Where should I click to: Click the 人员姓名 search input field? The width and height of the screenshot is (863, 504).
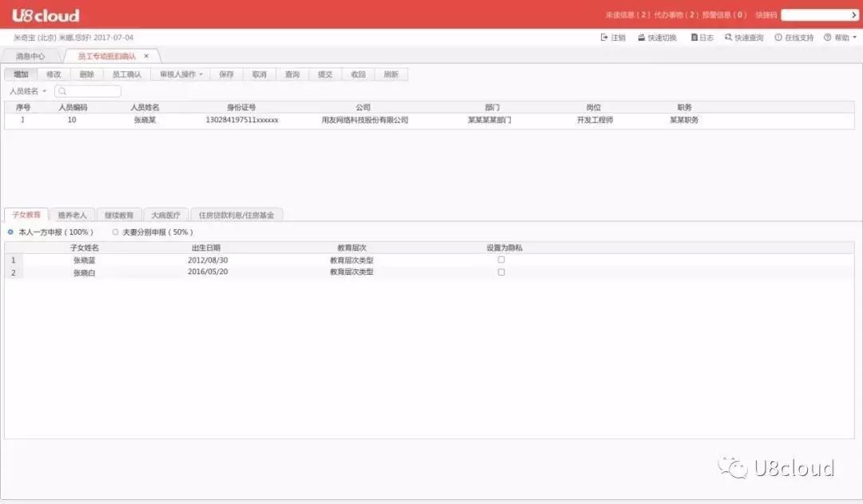click(x=88, y=91)
